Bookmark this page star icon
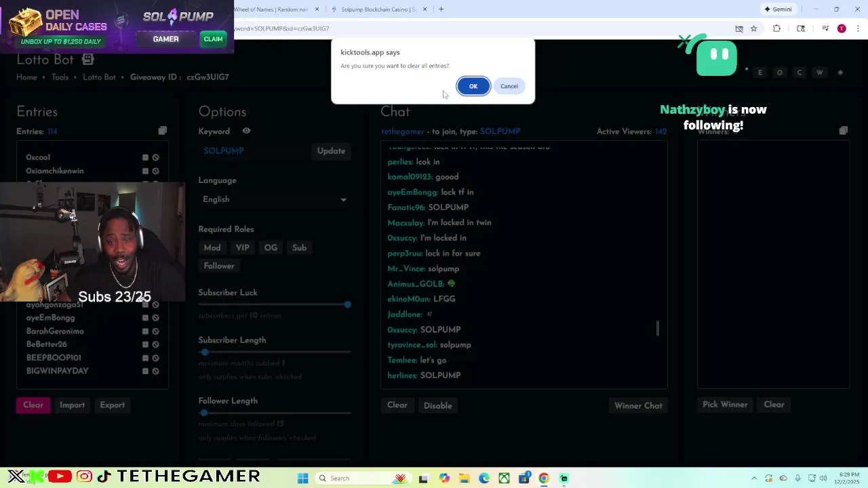 [x=753, y=28]
